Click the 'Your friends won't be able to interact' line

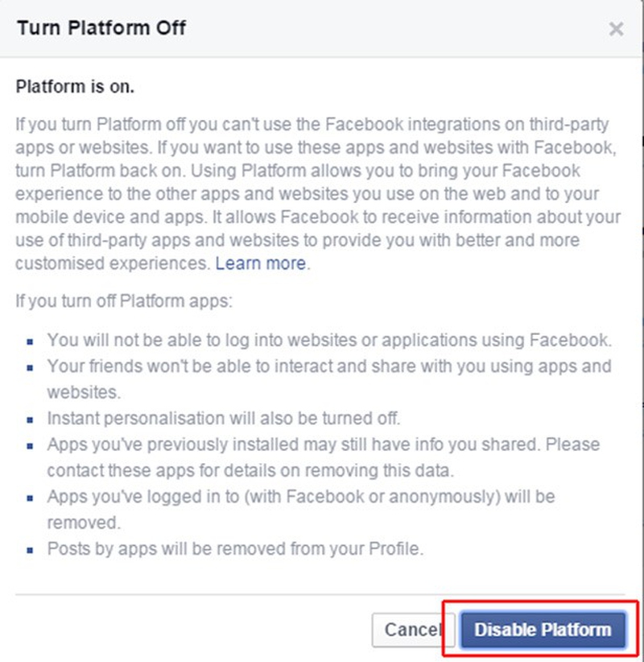(329, 379)
